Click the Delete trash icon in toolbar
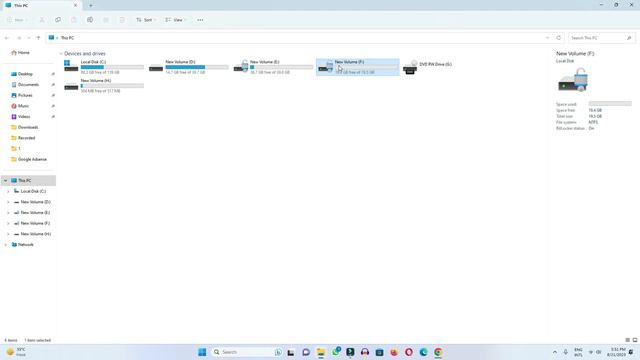The height and width of the screenshot is (360, 640). (x=122, y=20)
